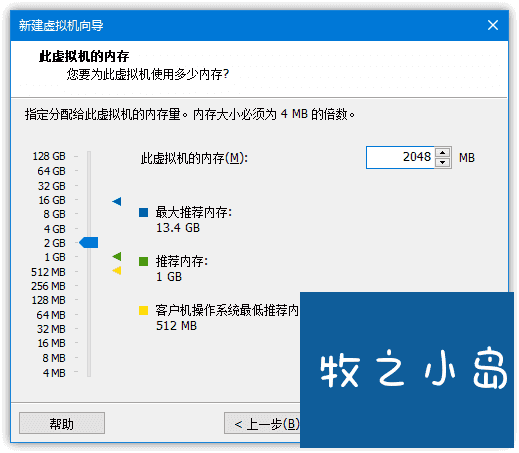Set slider to the 16 GB tick
This screenshot has width=519, height=453.
89,200
